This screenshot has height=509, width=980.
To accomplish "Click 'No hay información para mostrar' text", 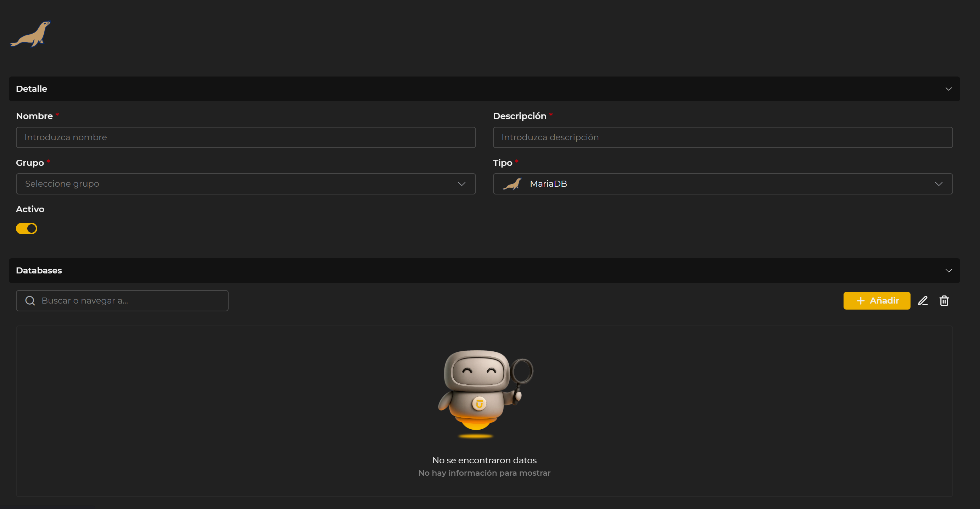I will coord(484,473).
